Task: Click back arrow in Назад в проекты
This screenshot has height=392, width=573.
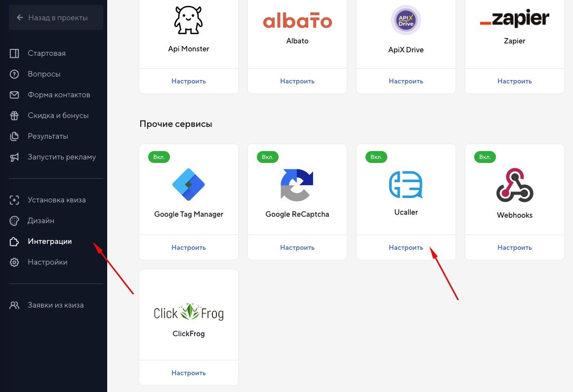Action: click(20, 18)
